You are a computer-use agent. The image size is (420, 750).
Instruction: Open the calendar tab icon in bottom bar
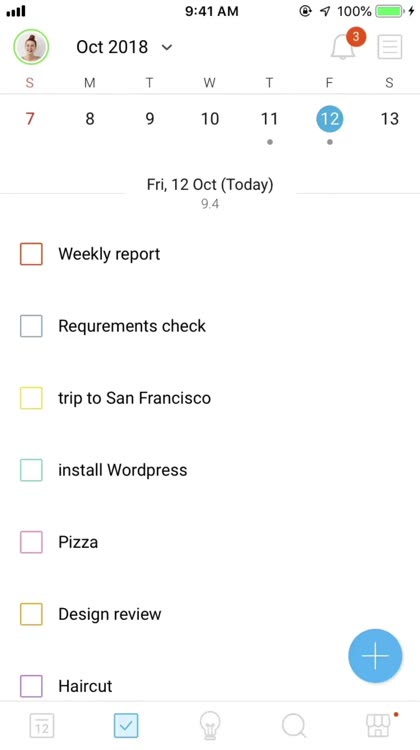tap(42, 726)
